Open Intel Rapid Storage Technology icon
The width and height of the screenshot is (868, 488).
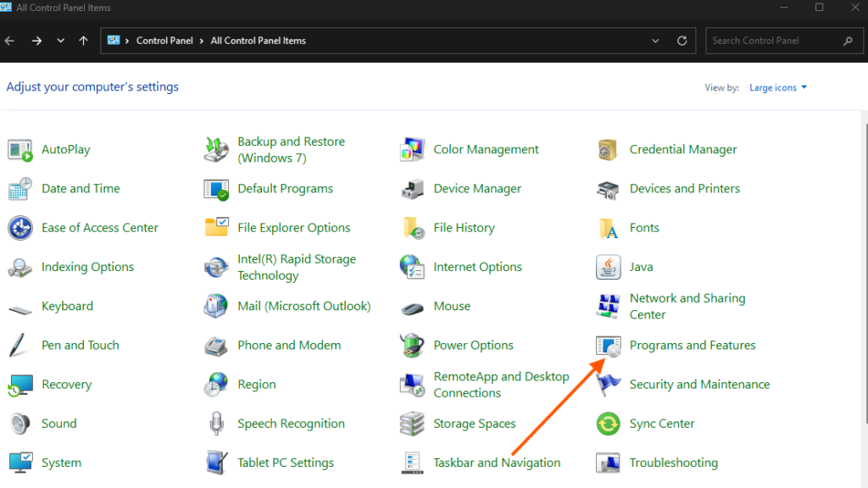pos(216,267)
